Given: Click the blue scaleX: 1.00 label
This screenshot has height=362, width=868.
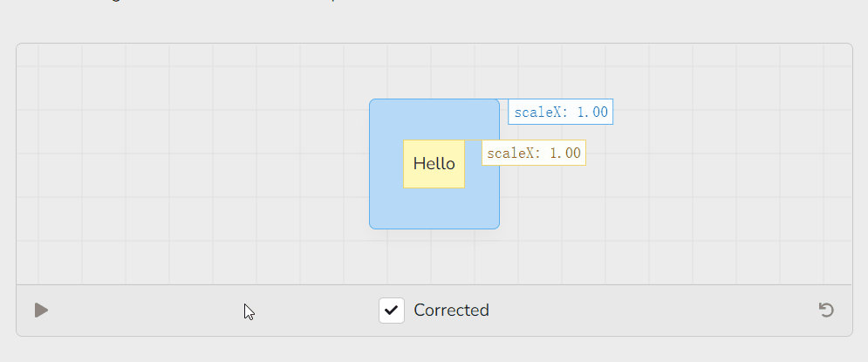Looking at the screenshot, I should 560,112.
